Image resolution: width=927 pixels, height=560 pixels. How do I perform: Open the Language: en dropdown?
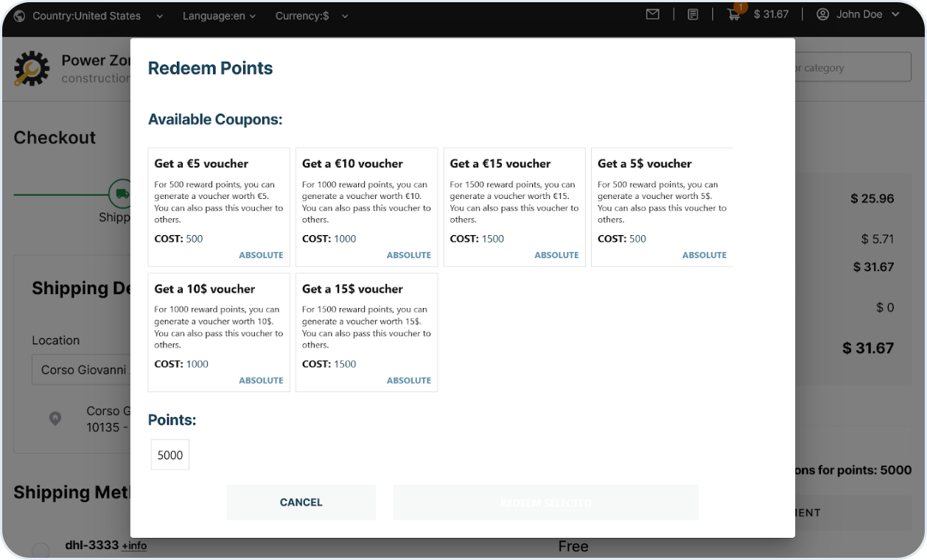click(x=219, y=15)
